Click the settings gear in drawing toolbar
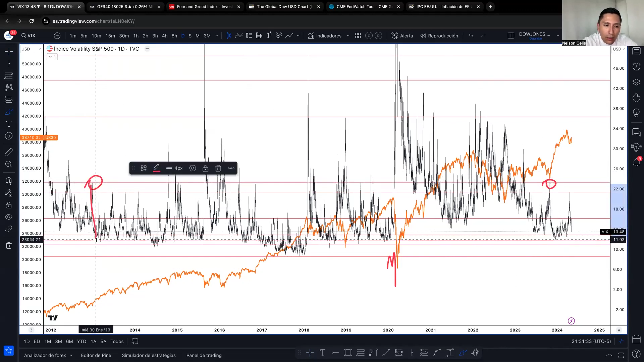Image resolution: width=644 pixels, height=362 pixels. point(193,168)
